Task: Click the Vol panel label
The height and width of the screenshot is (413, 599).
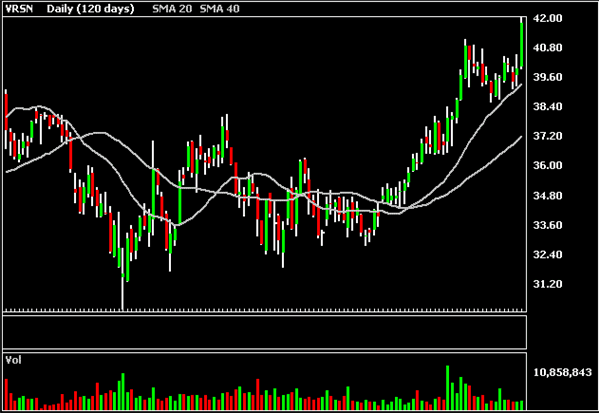Action: (x=13, y=360)
